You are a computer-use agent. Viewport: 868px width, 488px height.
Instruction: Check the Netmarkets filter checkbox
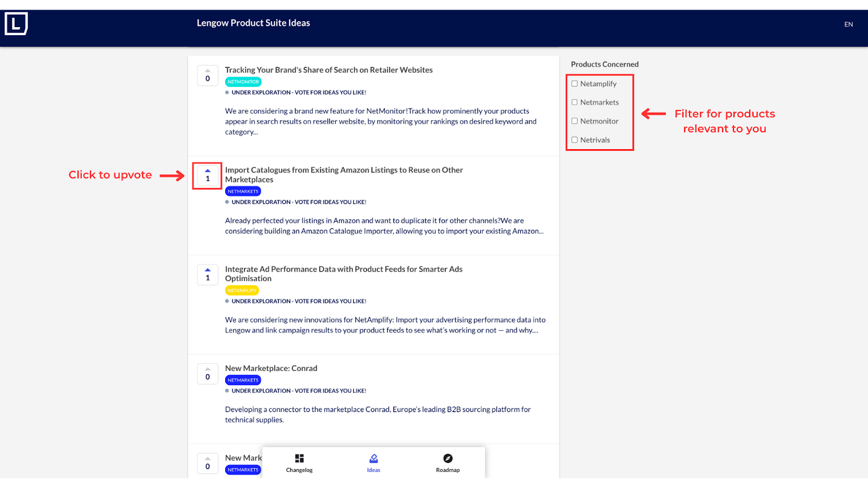click(575, 102)
